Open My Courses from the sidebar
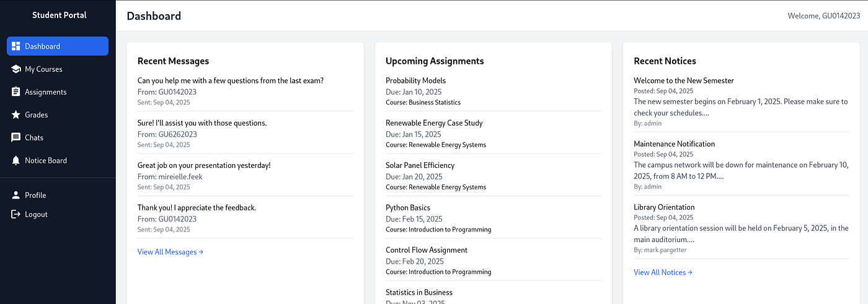Viewport: 868px width, 304px height. (43, 69)
